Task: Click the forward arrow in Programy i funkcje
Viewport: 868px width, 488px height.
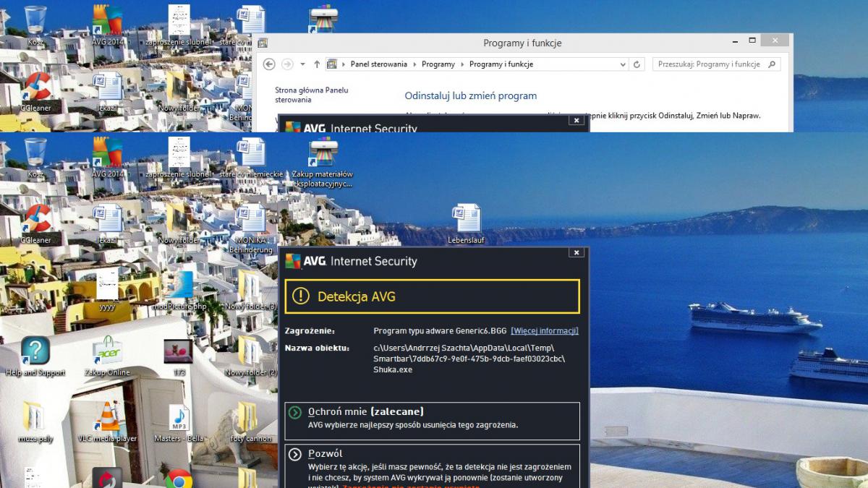Action: (287, 64)
